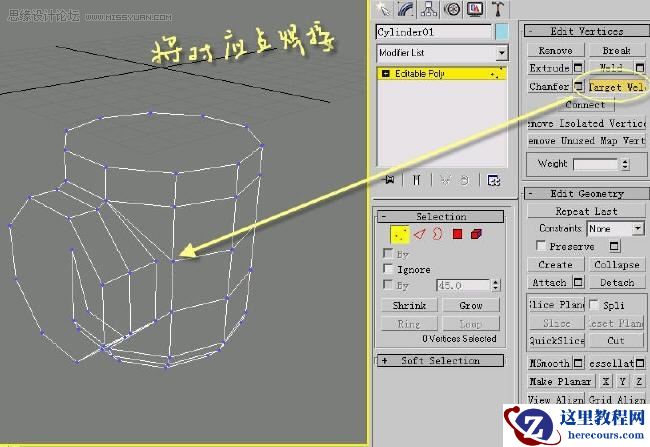The width and height of the screenshot is (650, 447).
Task: Collapse the Editable Poly stack entry box
Action: click(386, 73)
